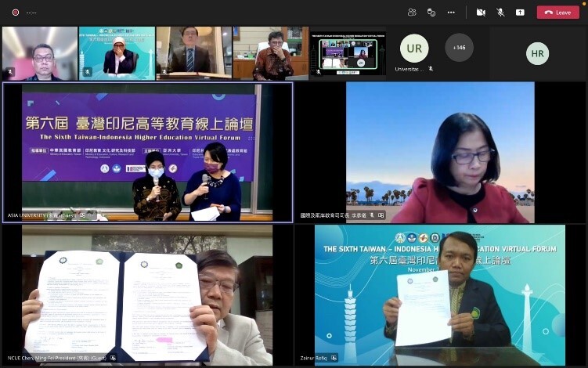The image size is (588, 368).
Task: Click NCUE Chen Ming Fei President label
Action: click(57, 358)
